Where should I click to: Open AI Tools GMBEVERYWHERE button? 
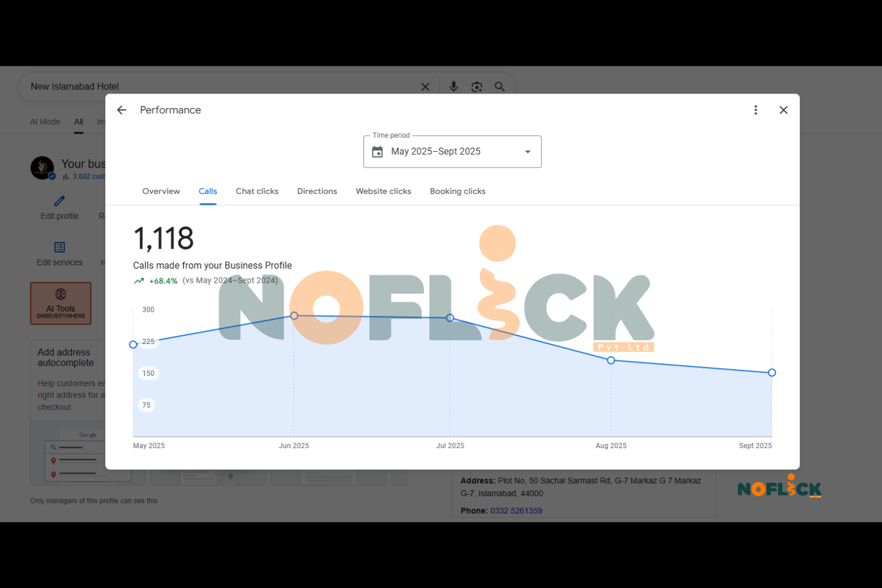coord(61,303)
